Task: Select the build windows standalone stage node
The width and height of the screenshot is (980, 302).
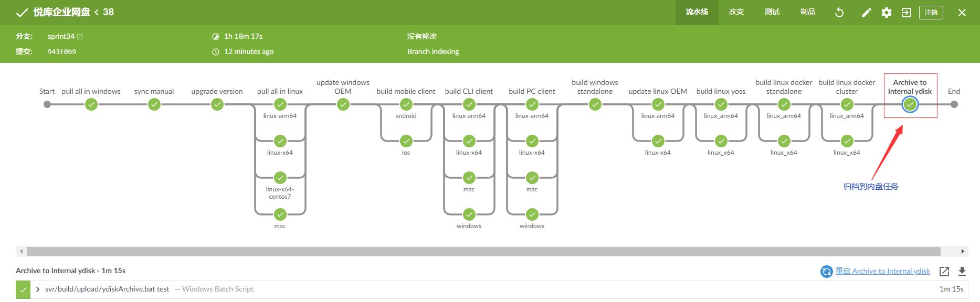Action: (x=595, y=104)
